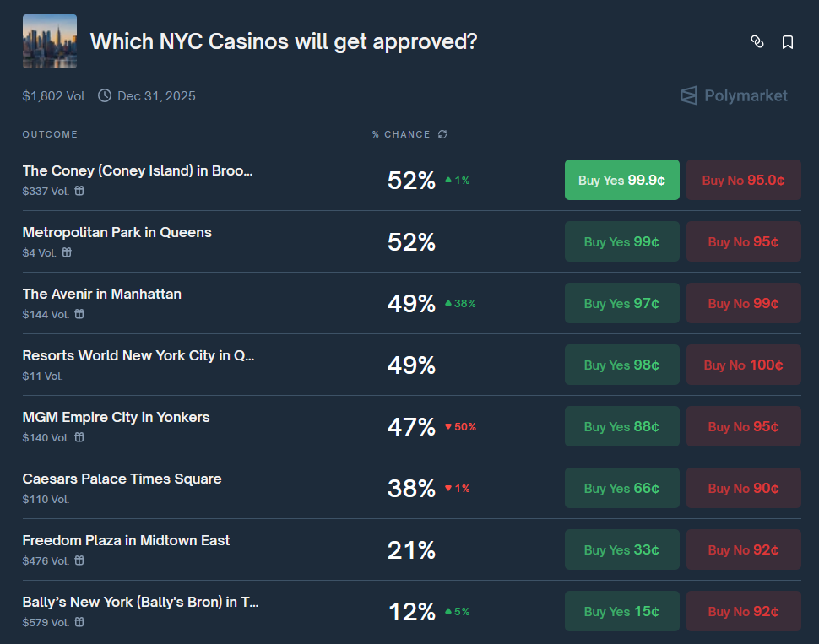Viewport: 819px width, 644px height.
Task: Click the gift icon beside Bally's $579 volume
Action: click(79, 622)
